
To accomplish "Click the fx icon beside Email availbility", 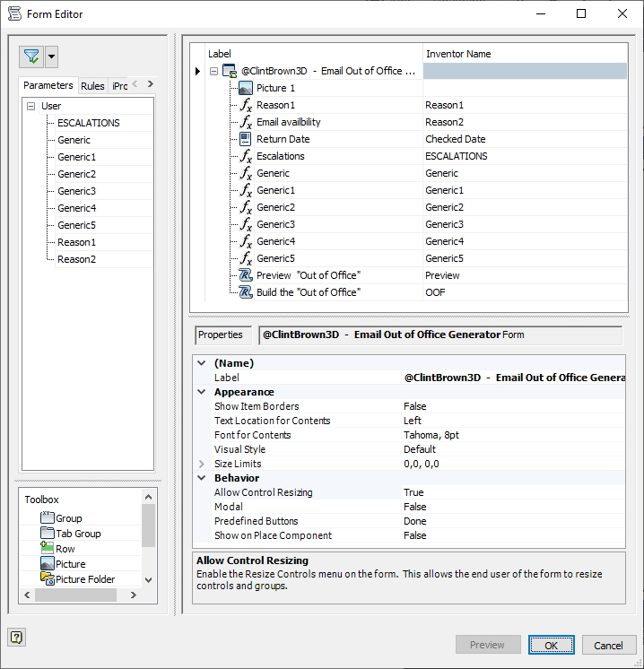I will [246, 122].
